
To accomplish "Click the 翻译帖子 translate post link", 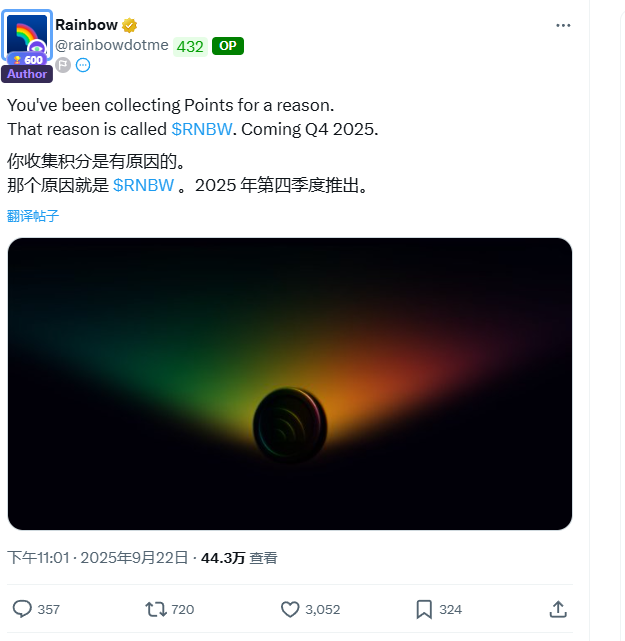I will (33, 215).
